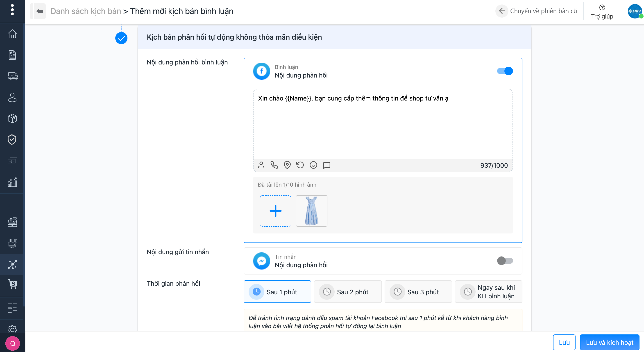Add a new image with plus tile
The image size is (644, 352).
pos(275,211)
